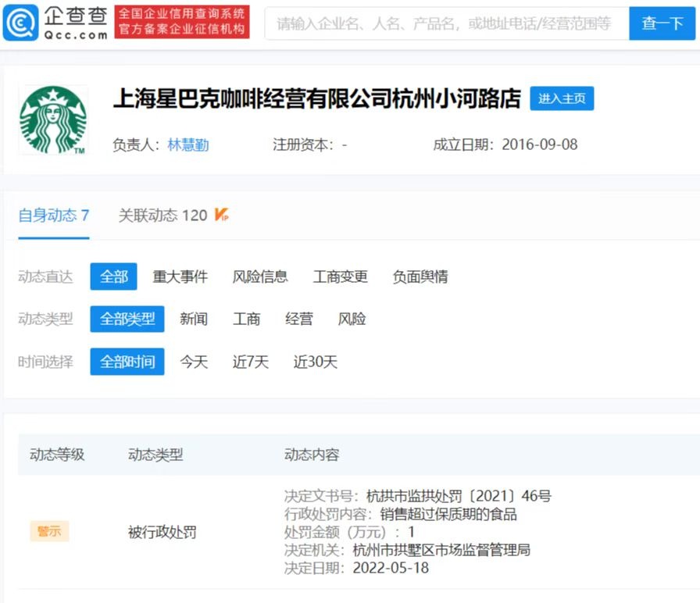Choose the 近7天 time filter
Viewport: 700px width, 603px height.
(251, 362)
